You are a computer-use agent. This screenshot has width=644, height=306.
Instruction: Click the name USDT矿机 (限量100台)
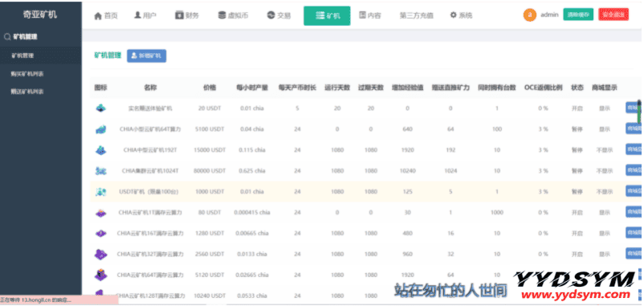149,191
